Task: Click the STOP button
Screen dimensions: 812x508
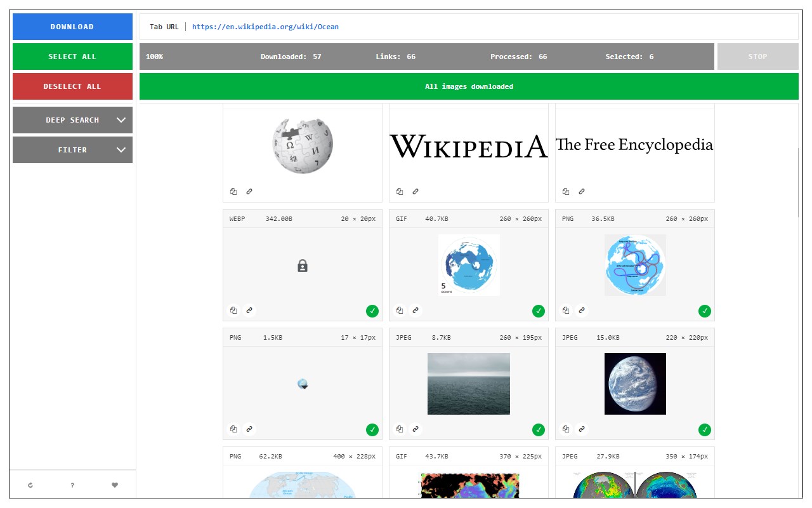Action: (x=757, y=57)
